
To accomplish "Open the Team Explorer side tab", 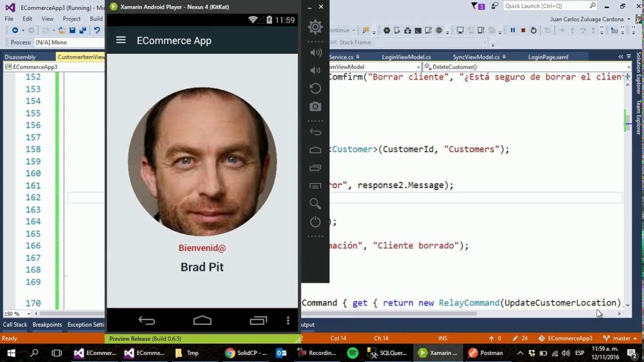I will point(639,118).
